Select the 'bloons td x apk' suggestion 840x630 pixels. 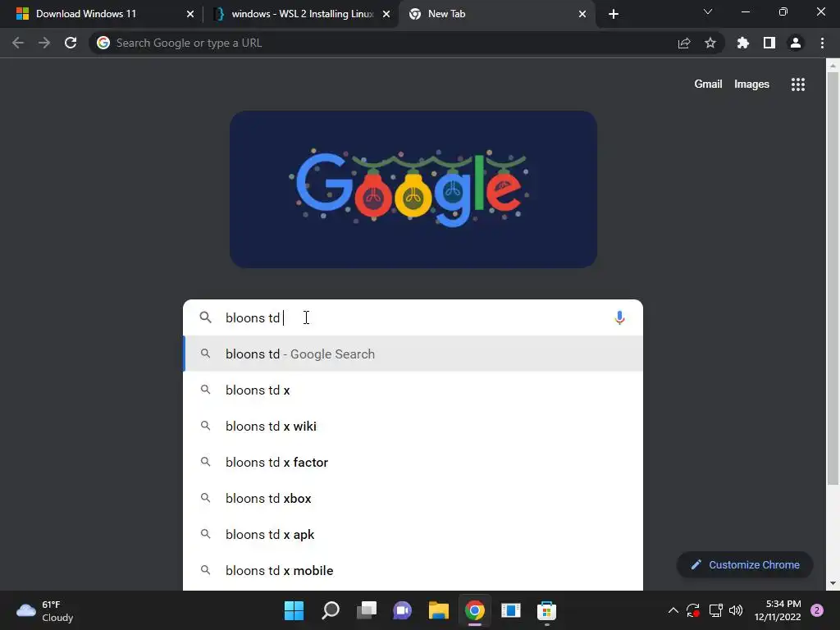click(413, 535)
